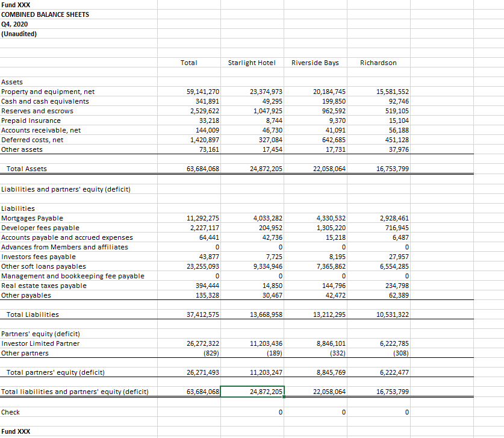Click Richardson total liabilities 10,531,322
Screen dimensions: 504x438
[393, 315]
